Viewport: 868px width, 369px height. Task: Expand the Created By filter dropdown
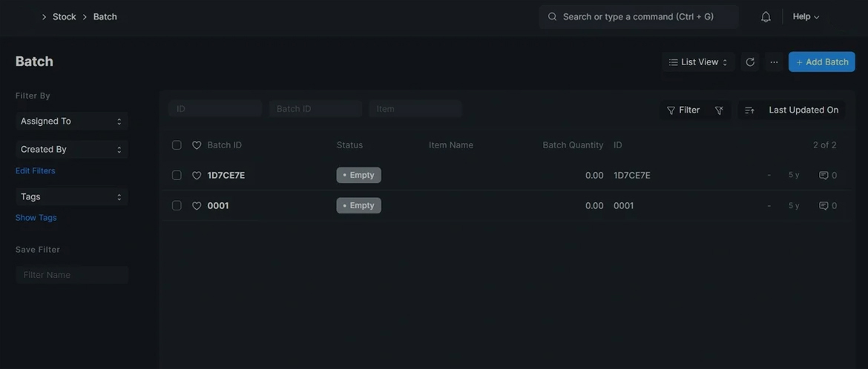click(71, 149)
